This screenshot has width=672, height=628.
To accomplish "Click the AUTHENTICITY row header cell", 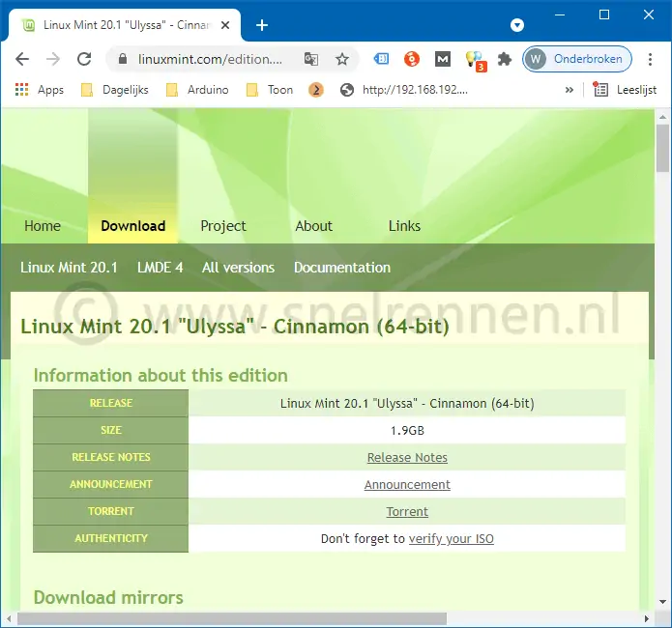I will 110,538.
